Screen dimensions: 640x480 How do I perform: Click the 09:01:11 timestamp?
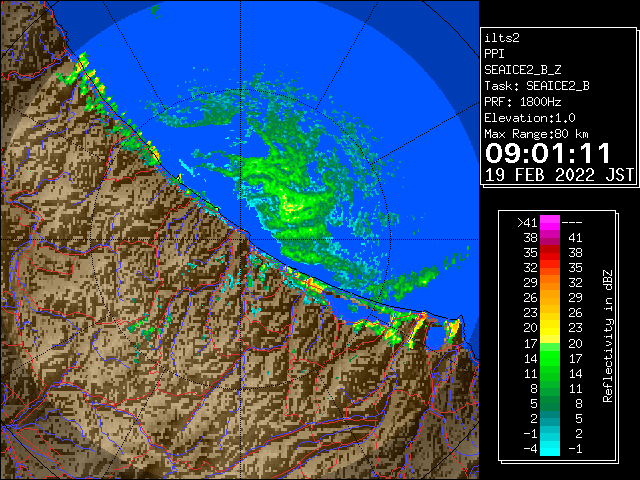548,153
